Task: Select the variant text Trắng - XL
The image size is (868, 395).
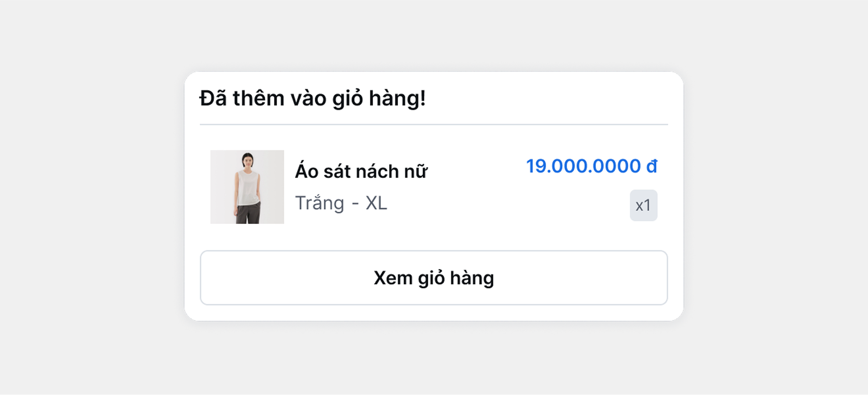Action: coord(341,203)
